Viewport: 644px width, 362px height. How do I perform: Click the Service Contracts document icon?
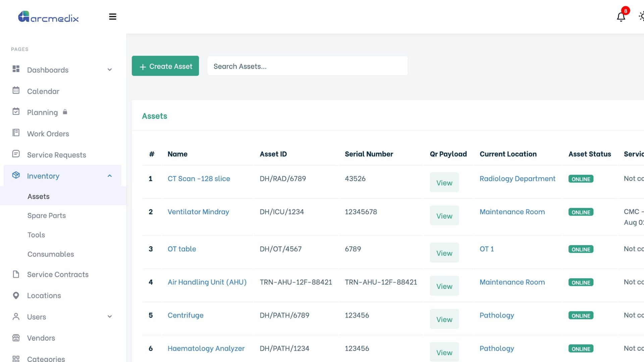(x=16, y=274)
